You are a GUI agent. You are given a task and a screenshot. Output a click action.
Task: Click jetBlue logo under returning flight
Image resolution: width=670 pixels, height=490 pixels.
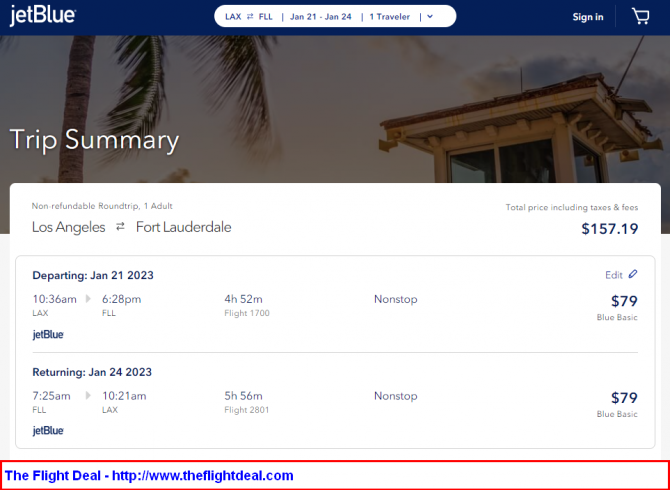click(x=48, y=431)
